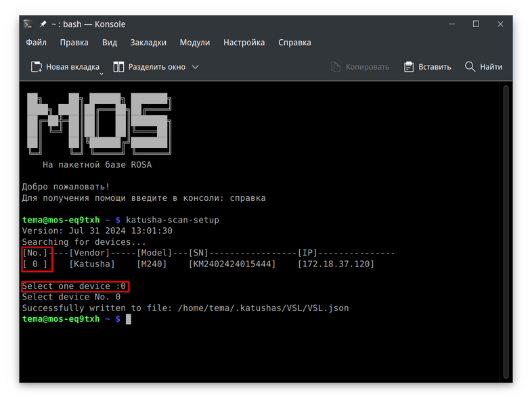Open the Правка menu
Screen dimensions: 532x405
tap(74, 43)
